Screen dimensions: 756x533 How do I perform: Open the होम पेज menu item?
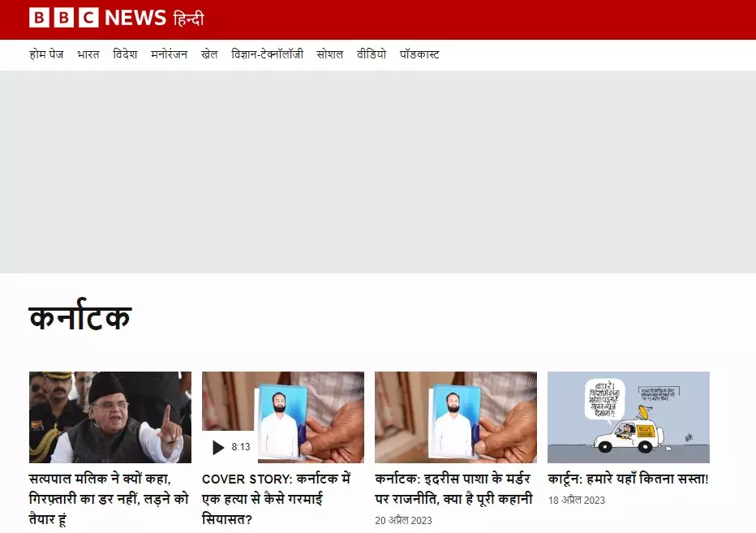pyautogui.click(x=46, y=54)
